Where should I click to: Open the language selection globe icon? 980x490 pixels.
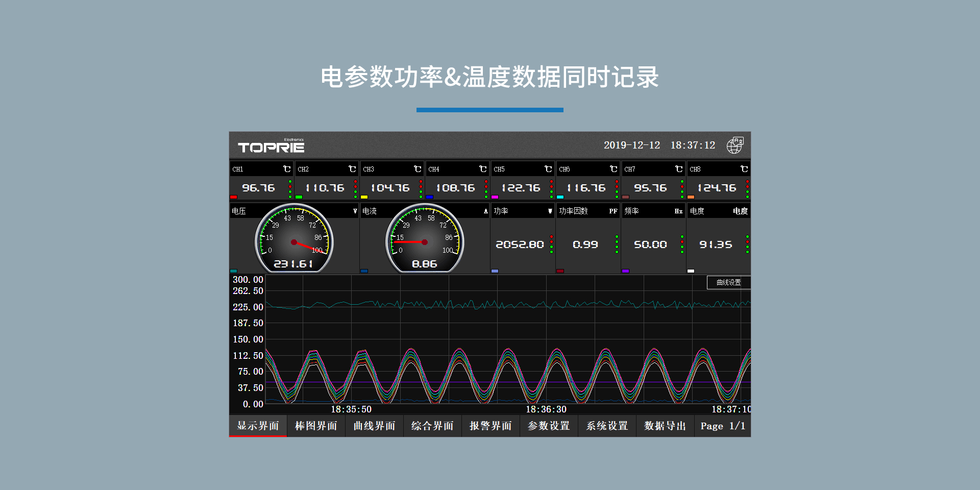click(735, 145)
